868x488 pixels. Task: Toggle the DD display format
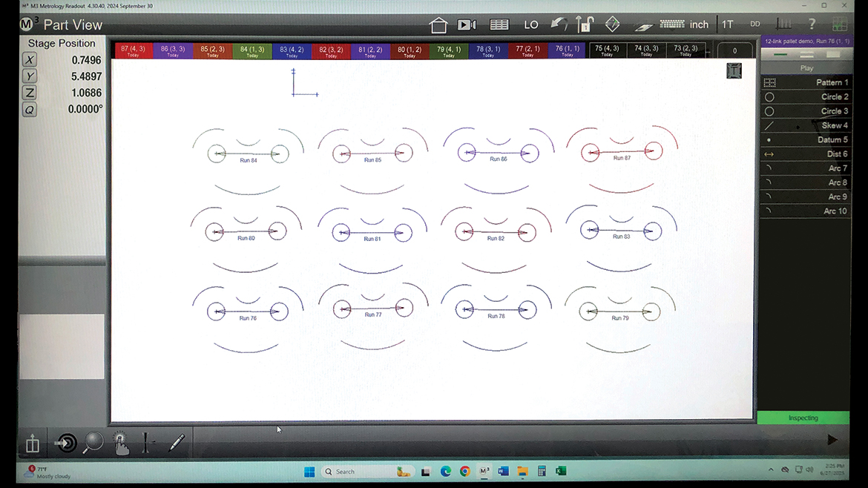[755, 24]
